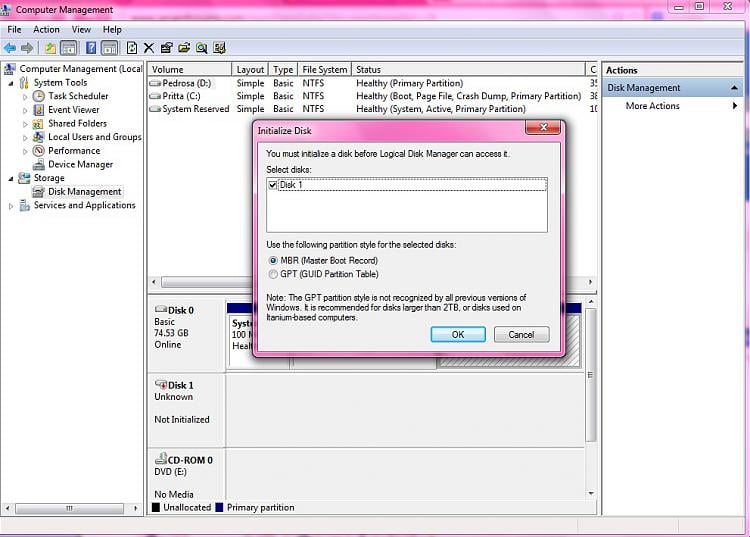Click the System Tools wrench icon
750x537 pixels.
[24, 83]
